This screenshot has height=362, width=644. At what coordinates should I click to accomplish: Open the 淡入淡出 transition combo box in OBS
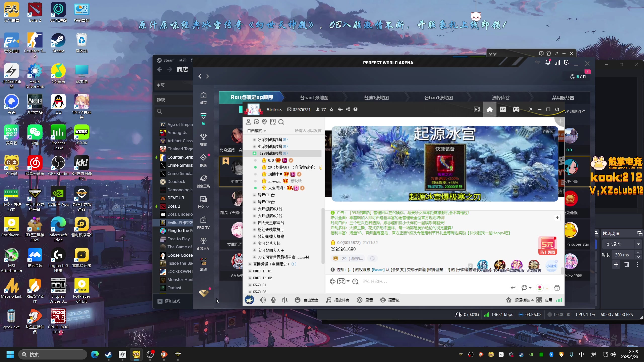coord(622,244)
